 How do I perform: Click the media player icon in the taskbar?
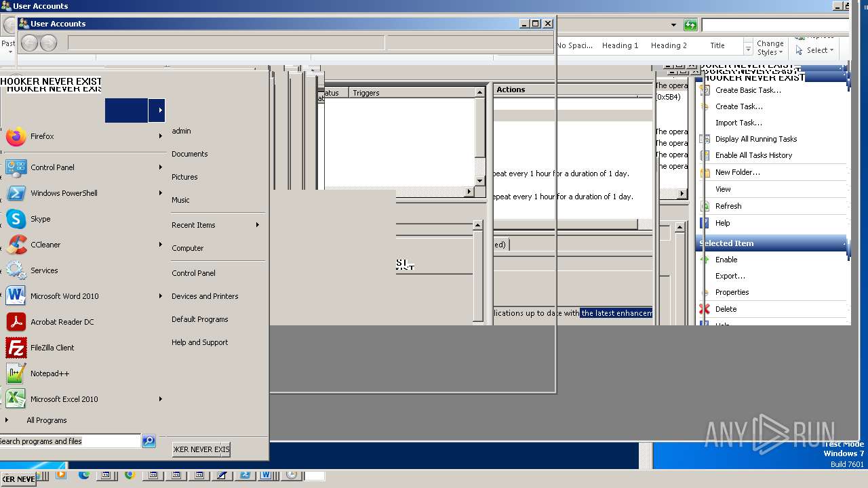pos(60,476)
